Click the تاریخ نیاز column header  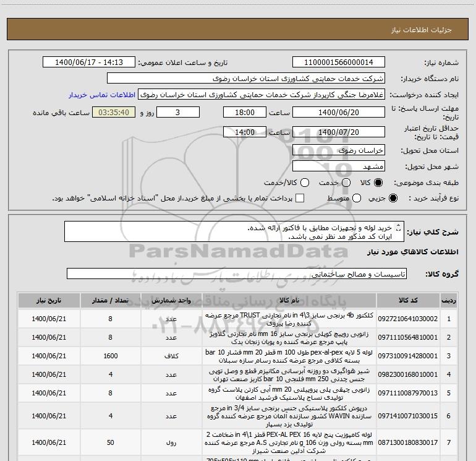pyautogui.click(x=49, y=300)
